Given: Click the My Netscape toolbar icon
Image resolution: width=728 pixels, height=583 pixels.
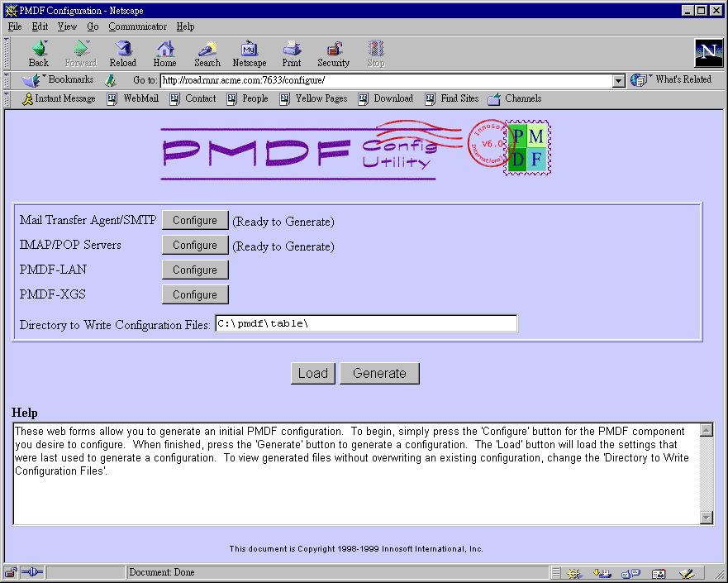Looking at the screenshot, I should click(249, 53).
